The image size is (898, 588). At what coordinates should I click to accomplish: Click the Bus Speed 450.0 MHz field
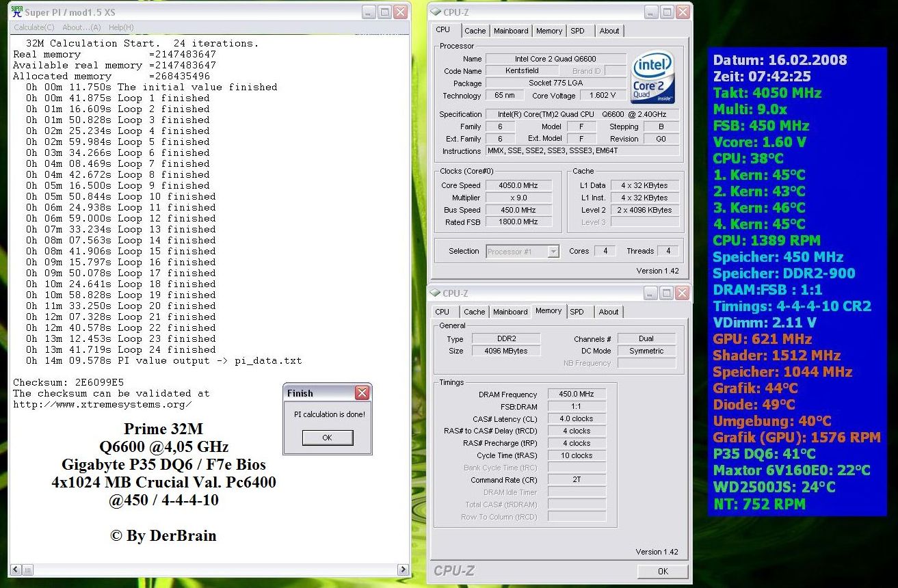point(518,210)
